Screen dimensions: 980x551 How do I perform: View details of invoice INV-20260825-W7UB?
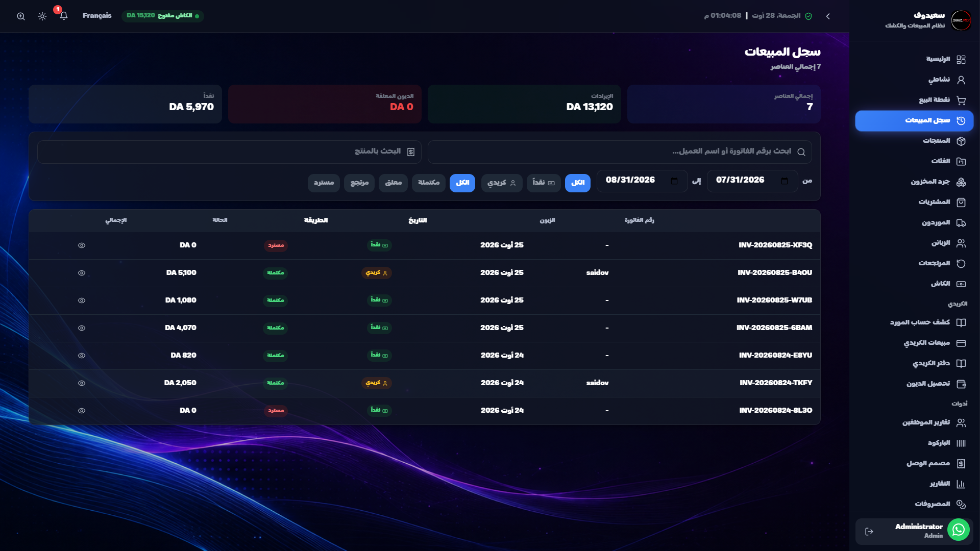[x=82, y=300]
